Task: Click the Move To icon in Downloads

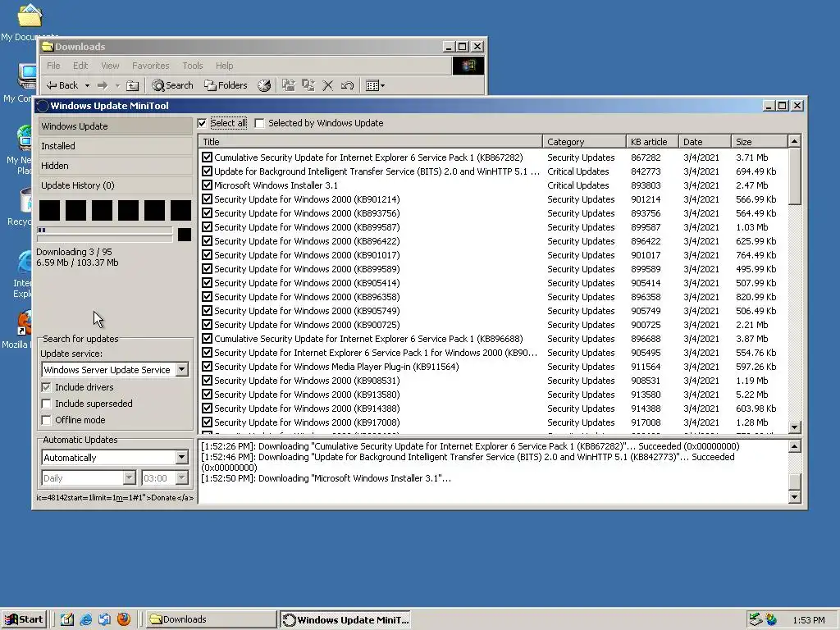Action: (x=288, y=85)
